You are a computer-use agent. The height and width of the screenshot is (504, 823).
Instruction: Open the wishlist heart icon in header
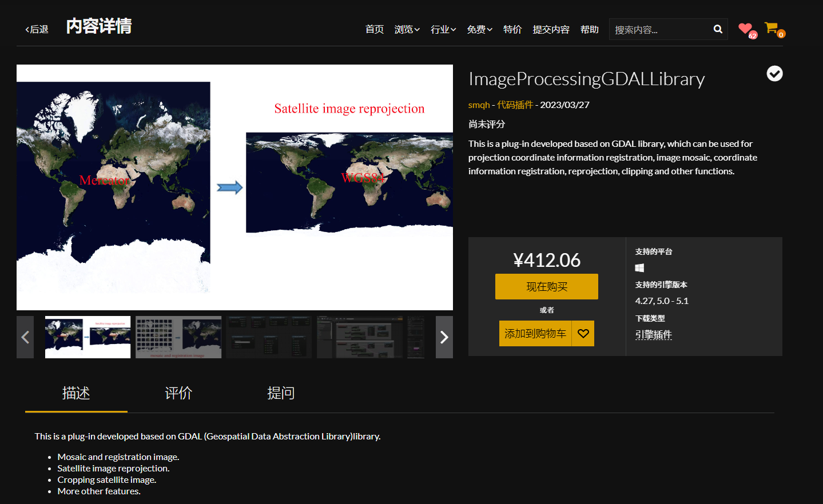(745, 28)
